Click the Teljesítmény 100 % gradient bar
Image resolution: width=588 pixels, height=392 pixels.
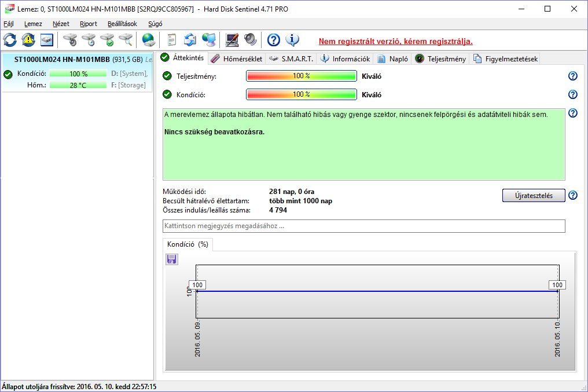(302, 76)
